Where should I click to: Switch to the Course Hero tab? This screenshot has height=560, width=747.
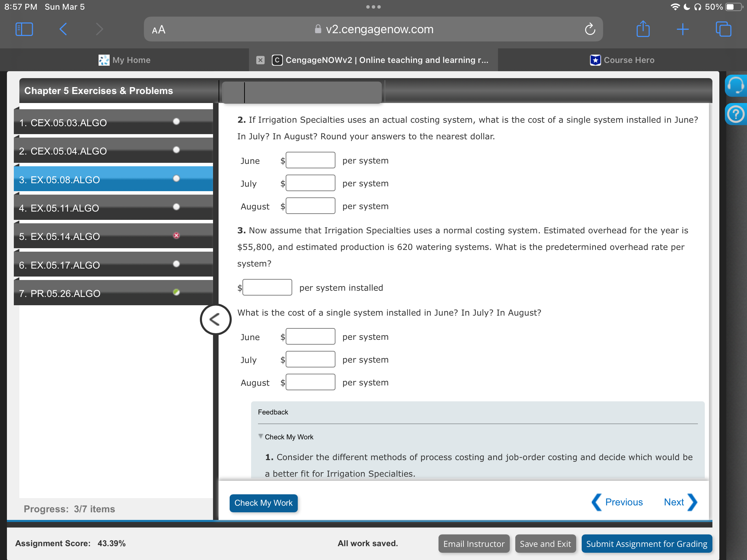coord(622,60)
